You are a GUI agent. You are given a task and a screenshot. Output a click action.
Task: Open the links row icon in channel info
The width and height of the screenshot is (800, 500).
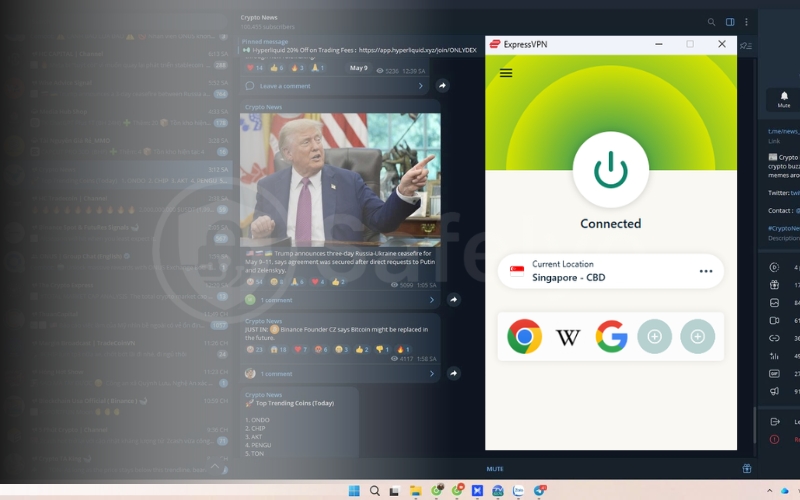click(774, 338)
